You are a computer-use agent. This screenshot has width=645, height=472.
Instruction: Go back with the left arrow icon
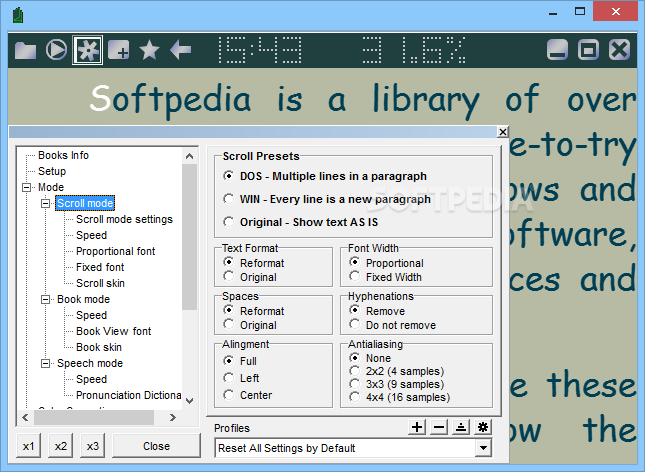click(180, 50)
